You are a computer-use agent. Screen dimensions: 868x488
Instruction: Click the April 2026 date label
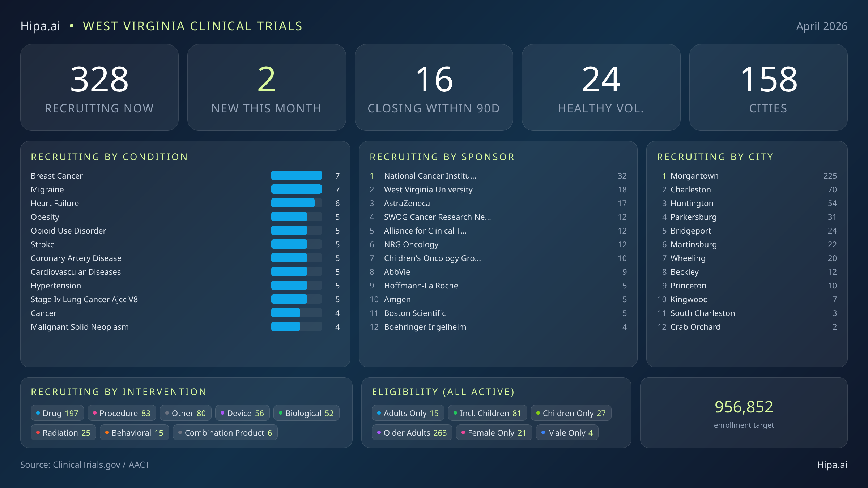click(822, 26)
